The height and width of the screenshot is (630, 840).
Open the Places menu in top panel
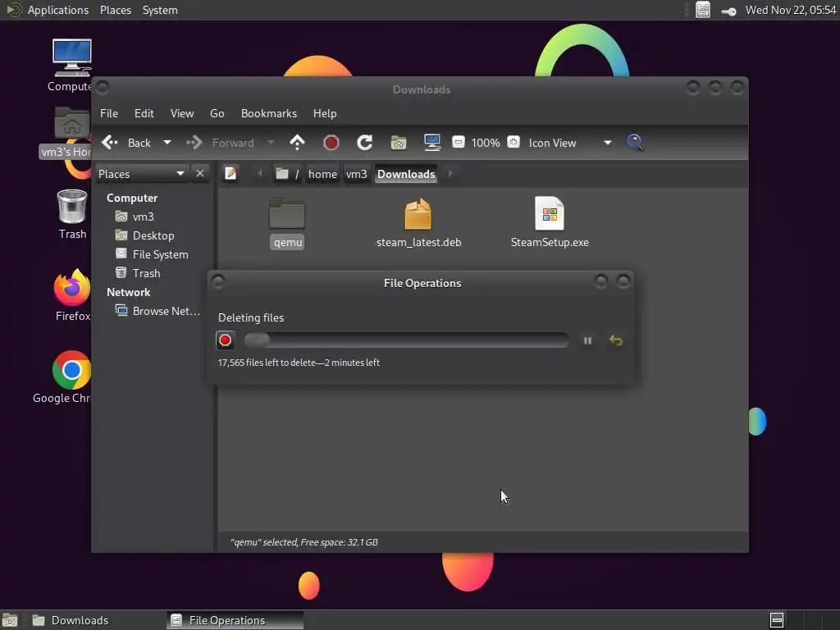tap(116, 10)
